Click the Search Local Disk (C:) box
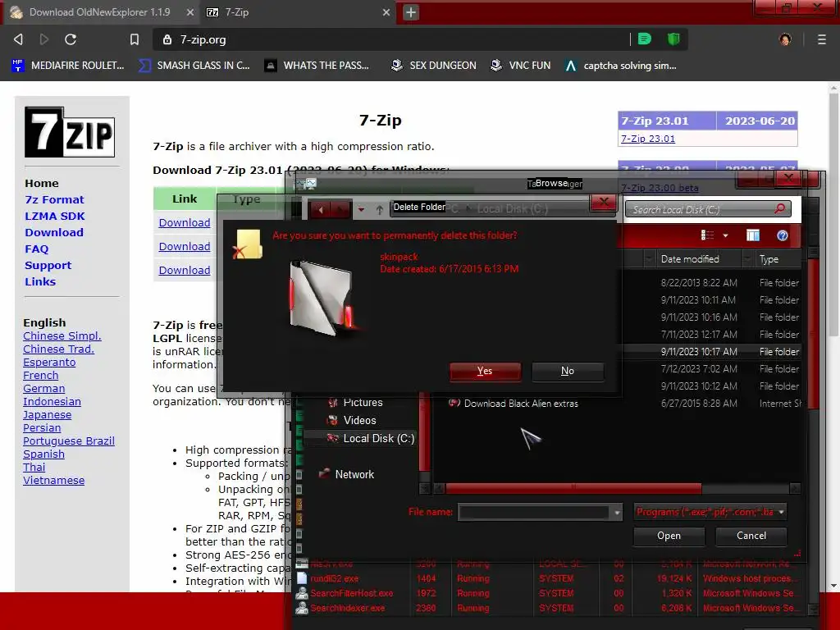This screenshot has height=630, width=840. (x=707, y=209)
